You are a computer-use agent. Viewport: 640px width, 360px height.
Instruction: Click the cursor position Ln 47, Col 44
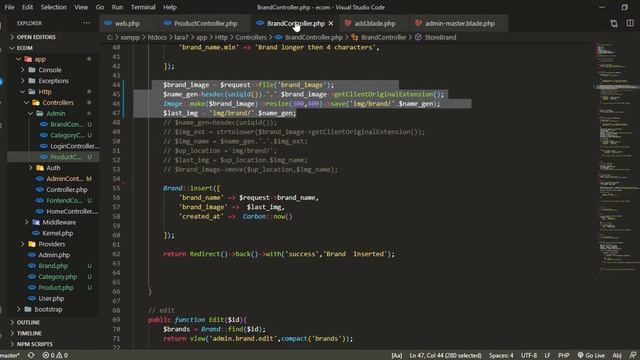coord(445,356)
